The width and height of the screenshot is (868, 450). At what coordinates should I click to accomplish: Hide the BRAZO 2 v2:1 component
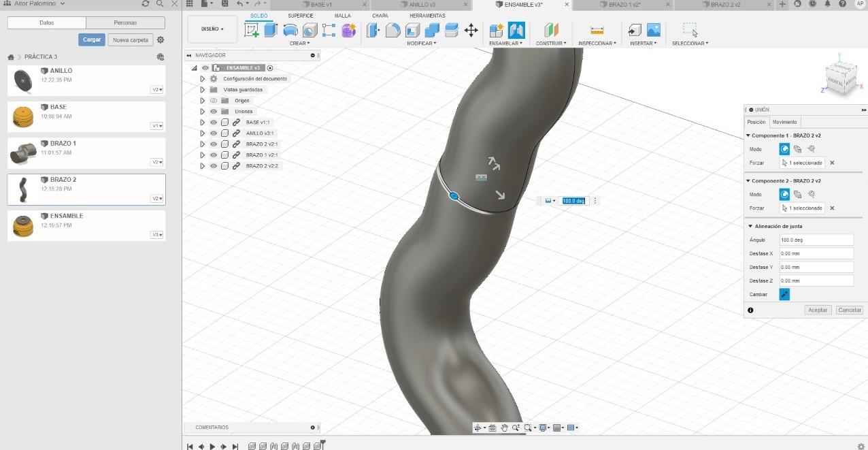[214, 144]
